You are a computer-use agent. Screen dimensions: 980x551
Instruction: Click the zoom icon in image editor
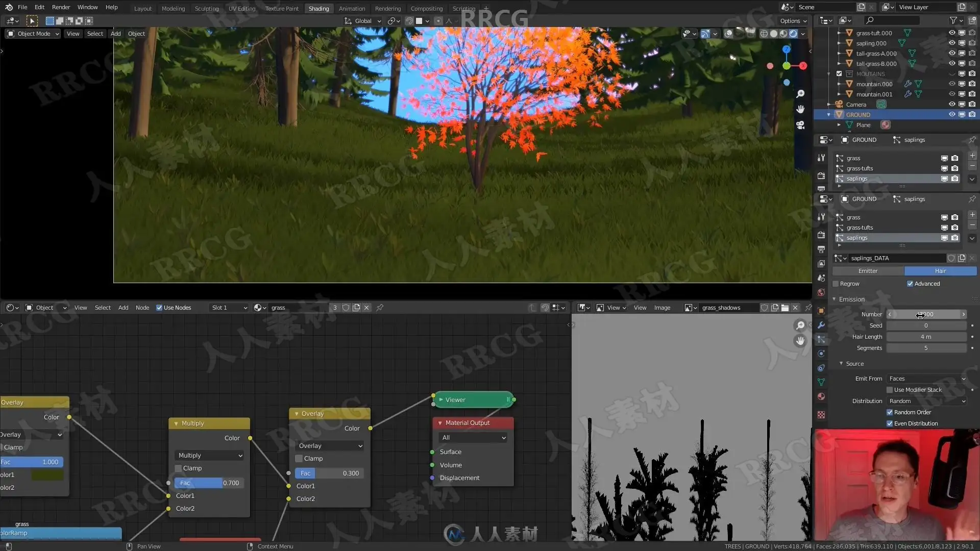(800, 325)
